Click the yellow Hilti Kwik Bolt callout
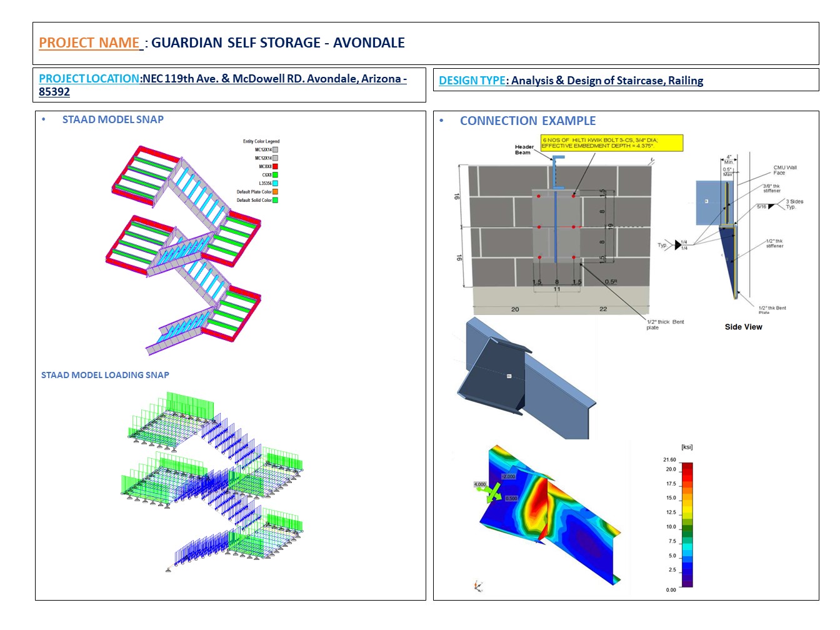The image size is (840, 630). coord(611,143)
